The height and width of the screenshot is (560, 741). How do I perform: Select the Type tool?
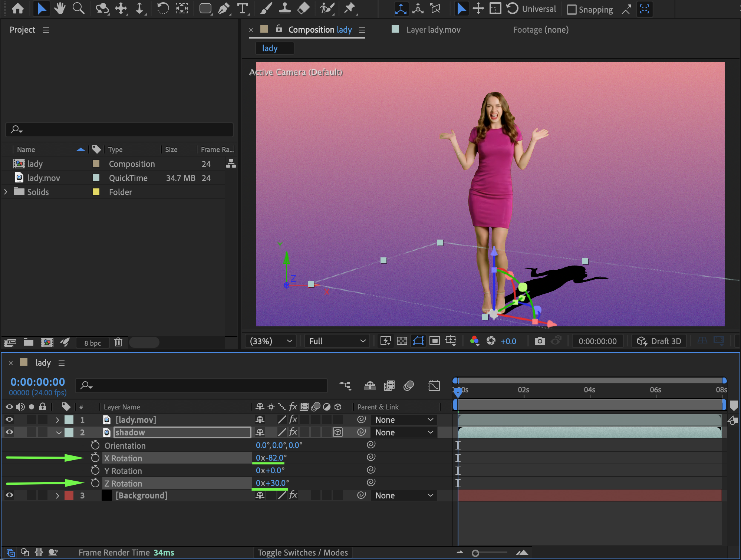coord(242,9)
